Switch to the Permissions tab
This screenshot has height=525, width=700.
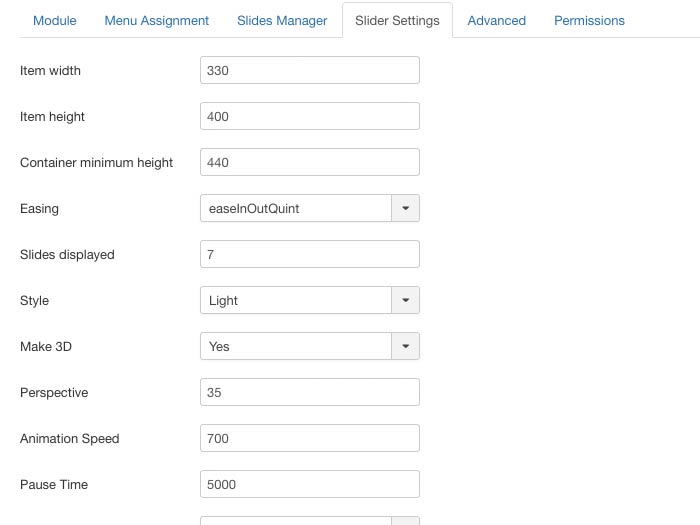click(589, 20)
